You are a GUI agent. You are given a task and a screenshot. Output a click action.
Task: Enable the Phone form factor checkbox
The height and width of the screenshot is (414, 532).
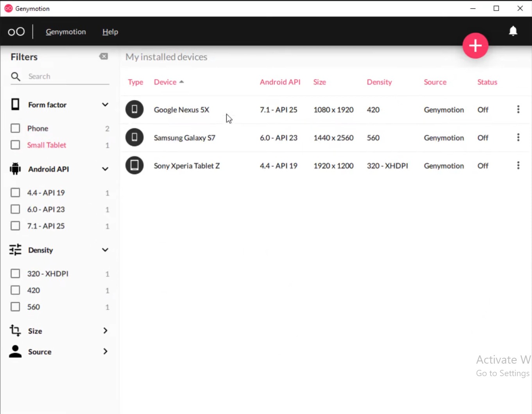[x=15, y=128]
